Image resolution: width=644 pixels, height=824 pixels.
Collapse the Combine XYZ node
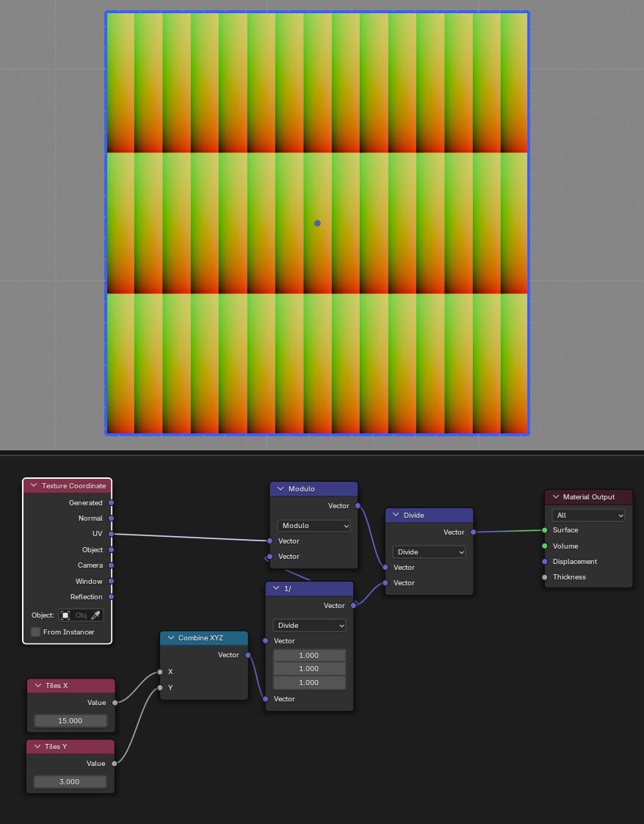(x=170, y=638)
